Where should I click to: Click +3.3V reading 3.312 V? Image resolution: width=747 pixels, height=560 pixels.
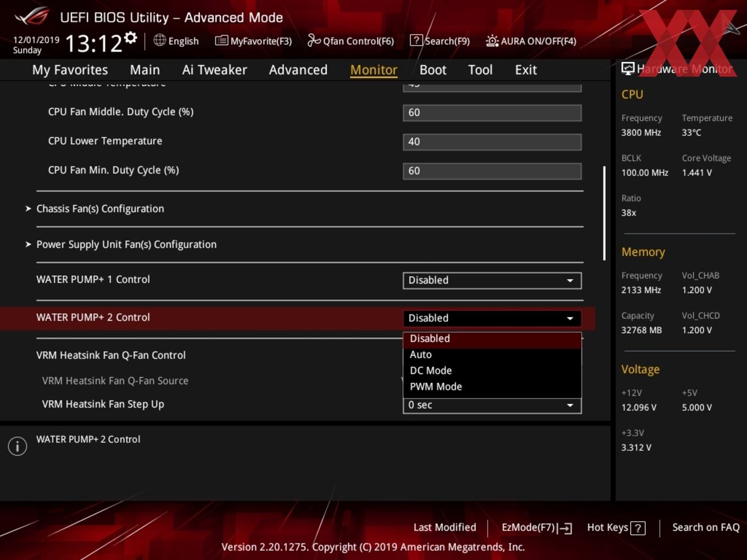coord(637,447)
